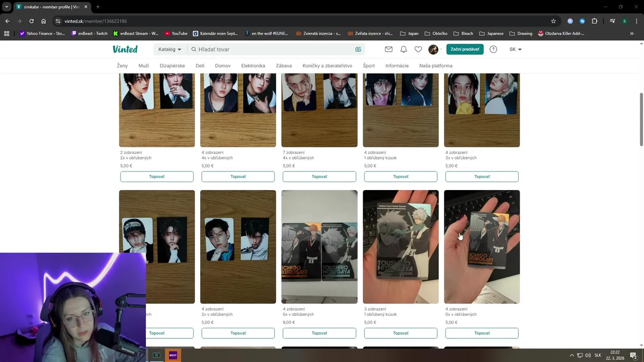Show more bookmarks with the chevron
The width and height of the screenshot is (644, 362).
pos(631,34)
